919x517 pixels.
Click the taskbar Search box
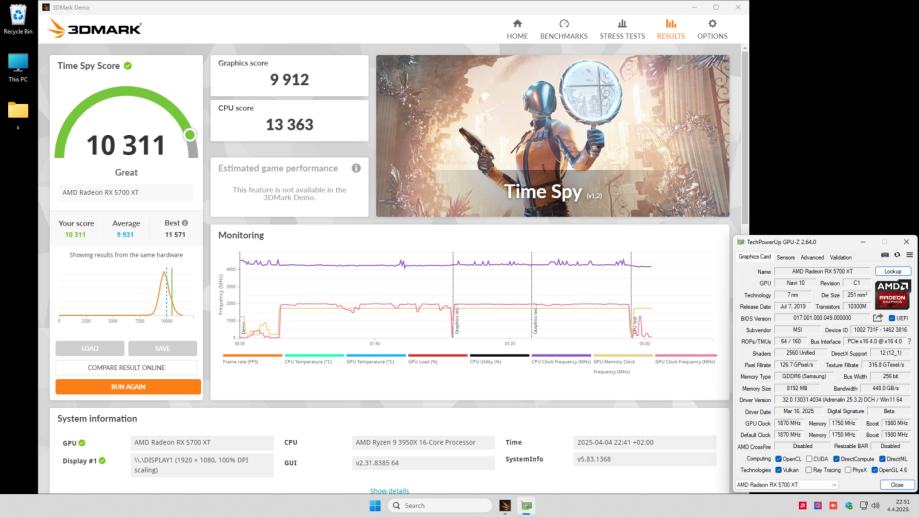click(440, 505)
